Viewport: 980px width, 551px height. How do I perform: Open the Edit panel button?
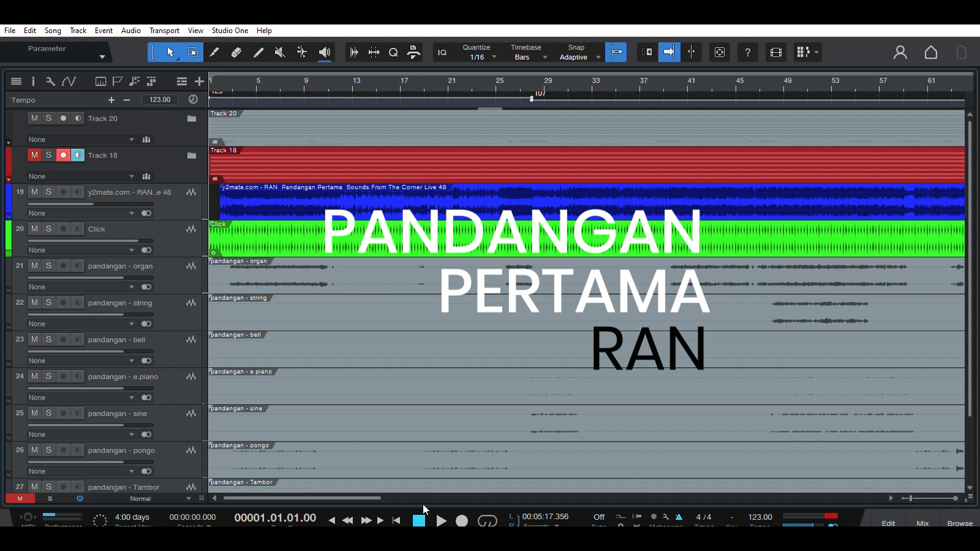tap(888, 523)
